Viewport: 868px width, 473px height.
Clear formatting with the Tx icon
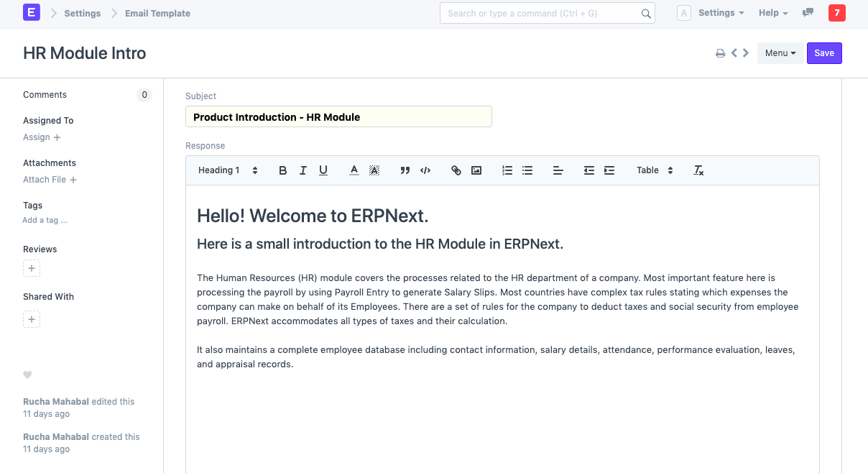point(698,170)
